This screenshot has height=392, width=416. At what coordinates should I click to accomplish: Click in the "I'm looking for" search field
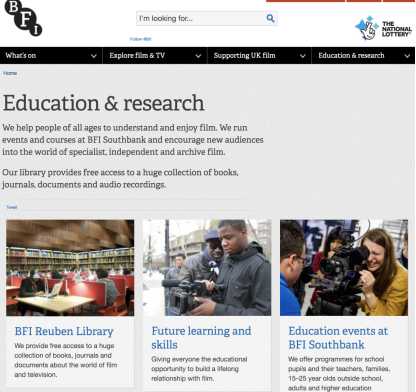(x=201, y=18)
